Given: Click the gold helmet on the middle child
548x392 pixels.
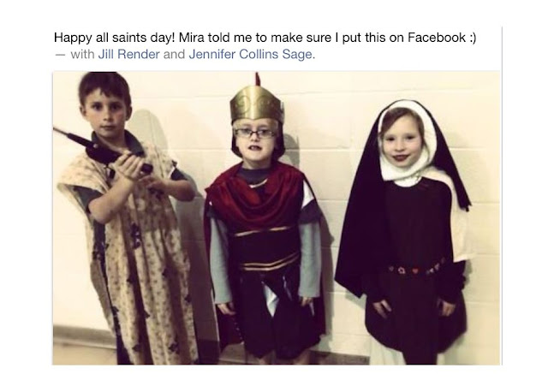Looking at the screenshot, I should click(x=257, y=104).
